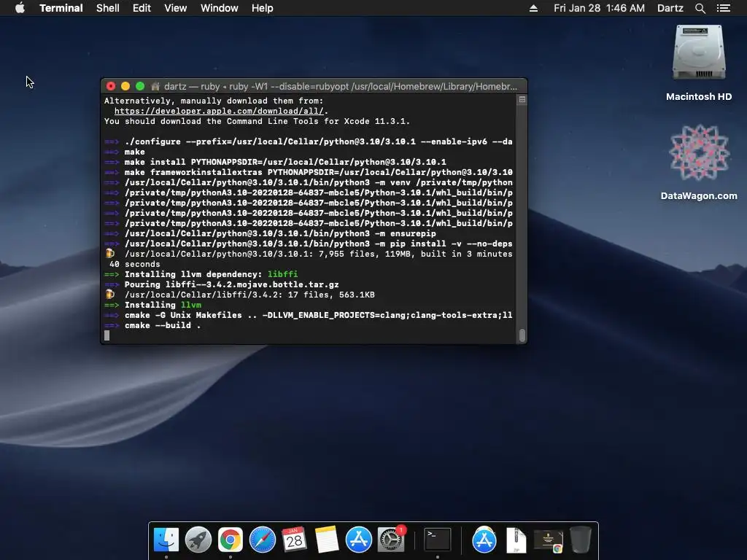Open Notes from the Dock

click(326, 540)
